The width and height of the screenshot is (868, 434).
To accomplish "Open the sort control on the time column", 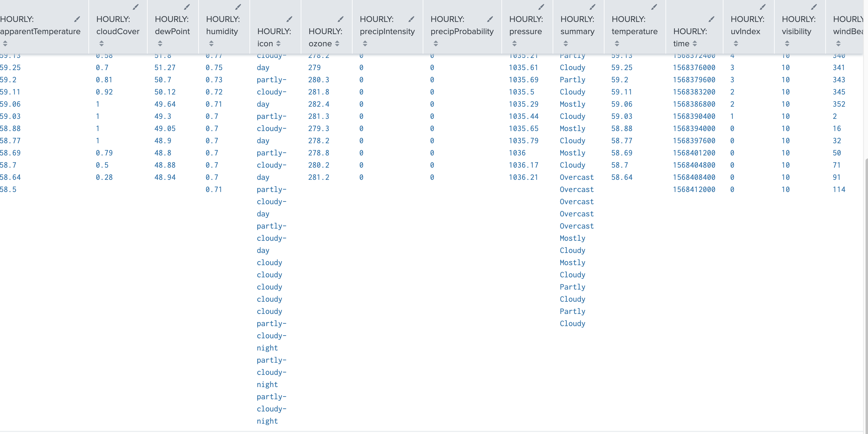I will (x=695, y=43).
